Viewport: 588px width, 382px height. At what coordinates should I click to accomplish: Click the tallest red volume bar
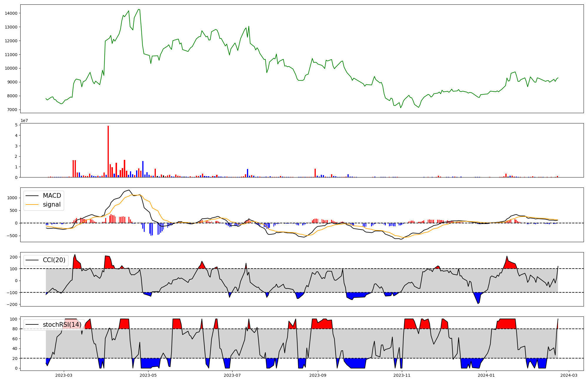pyautogui.click(x=108, y=151)
